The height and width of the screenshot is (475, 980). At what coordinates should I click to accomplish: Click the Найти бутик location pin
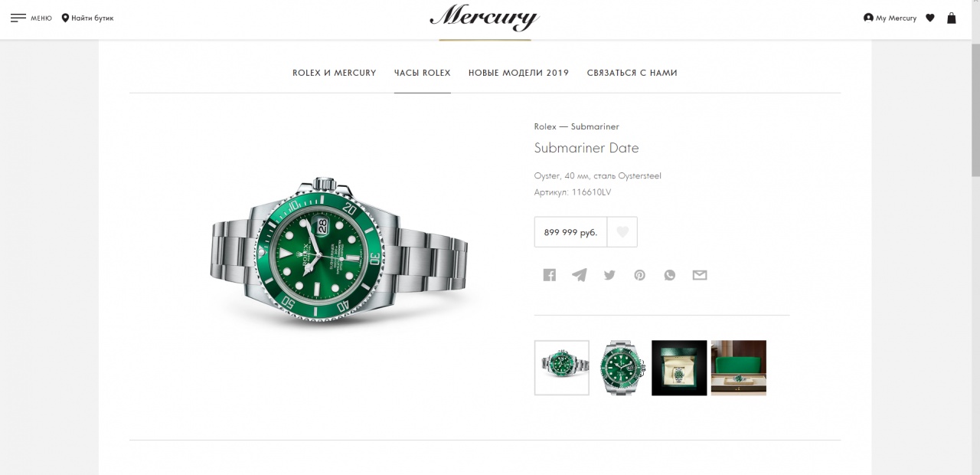pyautogui.click(x=65, y=18)
